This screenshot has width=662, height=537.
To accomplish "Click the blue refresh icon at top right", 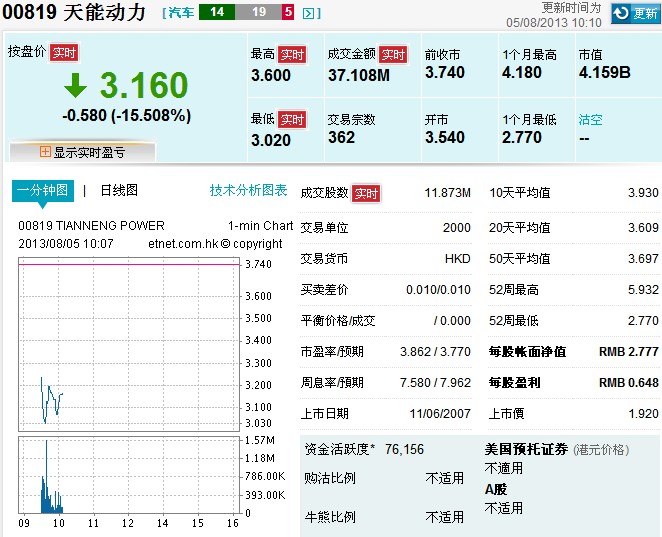I will 618,14.
